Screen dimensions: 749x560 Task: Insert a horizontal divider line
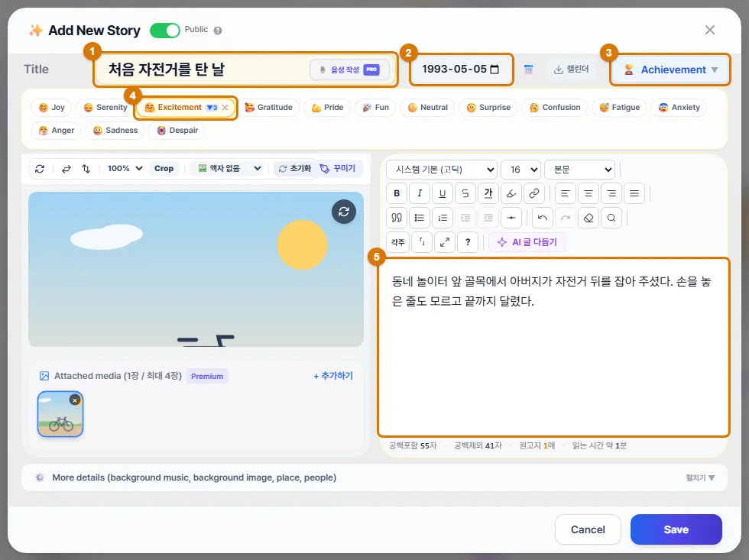511,218
